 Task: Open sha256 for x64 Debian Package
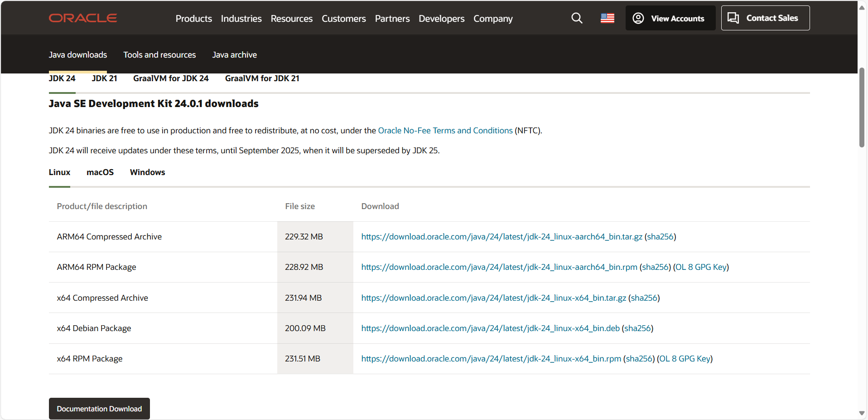click(x=638, y=328)
